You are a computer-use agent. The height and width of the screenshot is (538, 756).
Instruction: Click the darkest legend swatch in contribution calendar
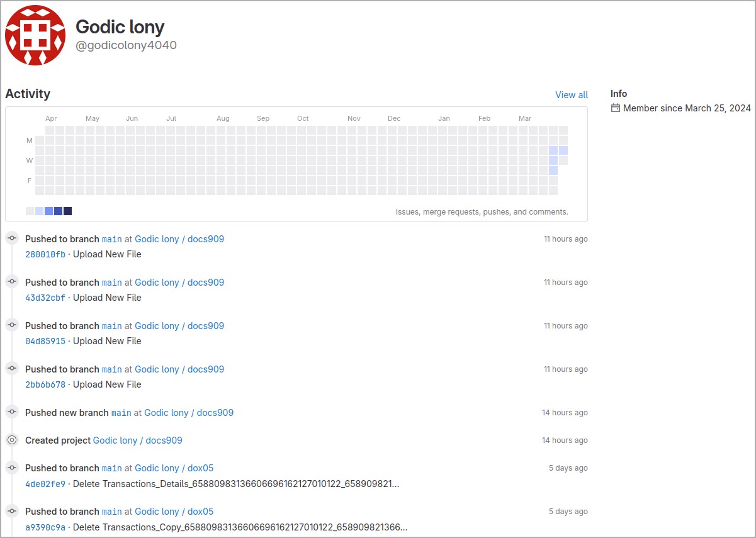(x=68, y=211)
